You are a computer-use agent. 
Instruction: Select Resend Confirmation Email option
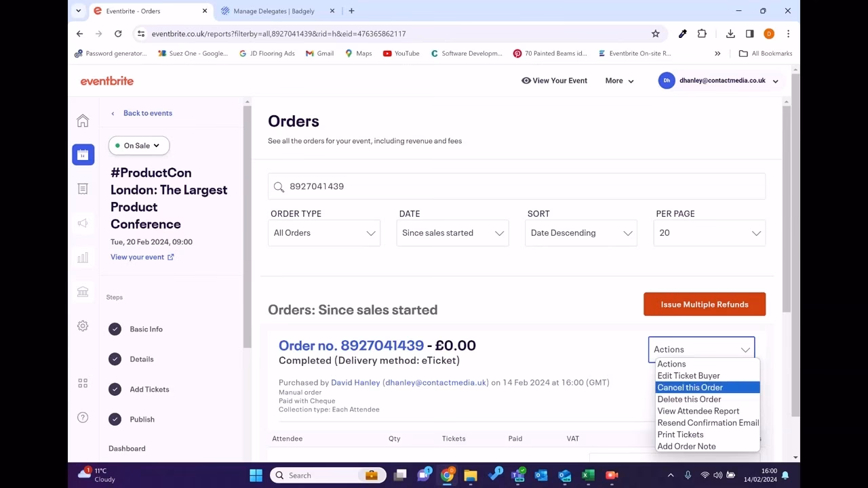tap(707, 423)
